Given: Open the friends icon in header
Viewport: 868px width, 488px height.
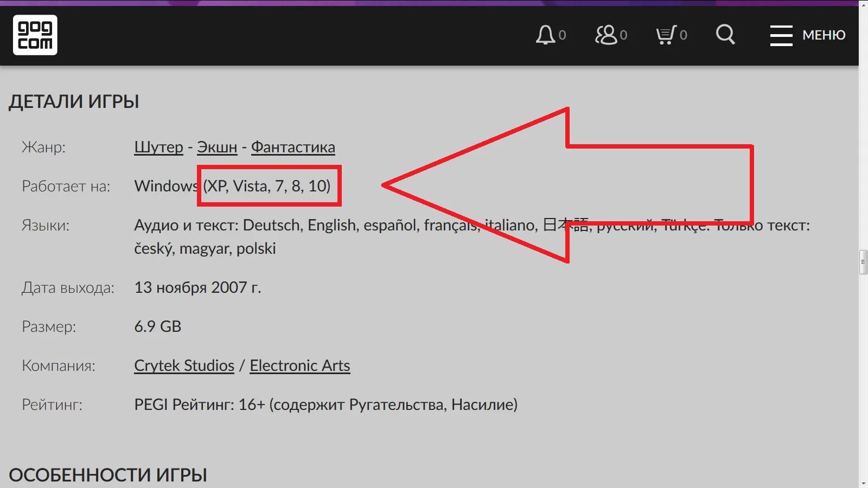Looking at the screenshot, I should click(606, 35).
